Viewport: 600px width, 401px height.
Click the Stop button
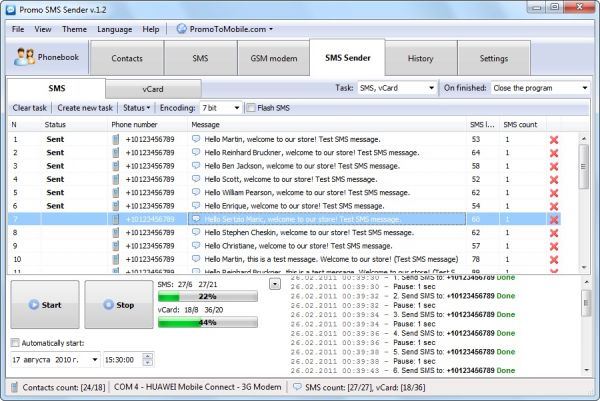[x=119, y=305]
